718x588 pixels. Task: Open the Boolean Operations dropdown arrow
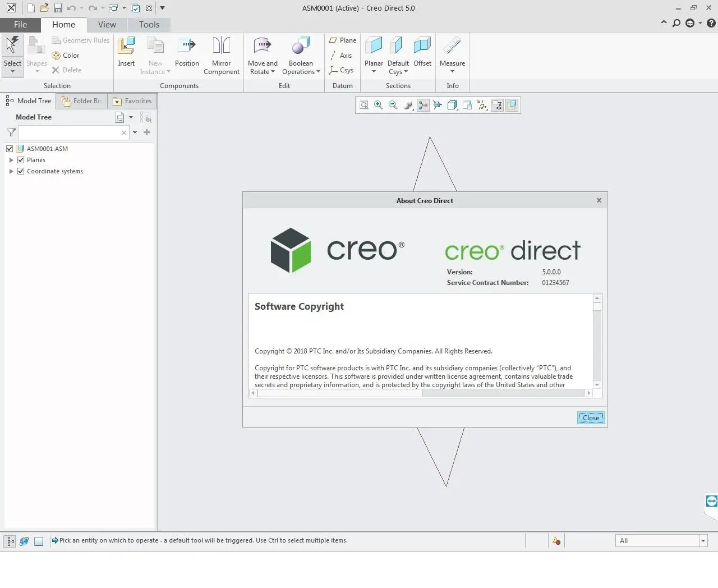[x=318, y=72]
